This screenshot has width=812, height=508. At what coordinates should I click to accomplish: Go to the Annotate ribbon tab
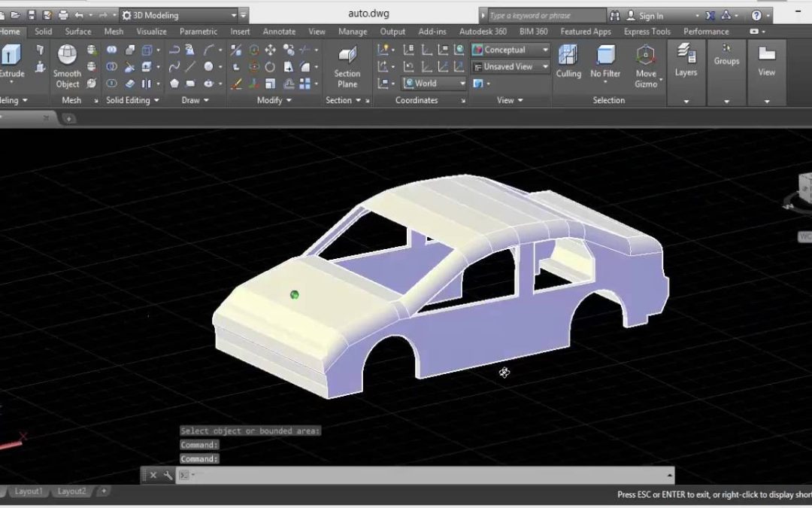click(x=279, y=31)
